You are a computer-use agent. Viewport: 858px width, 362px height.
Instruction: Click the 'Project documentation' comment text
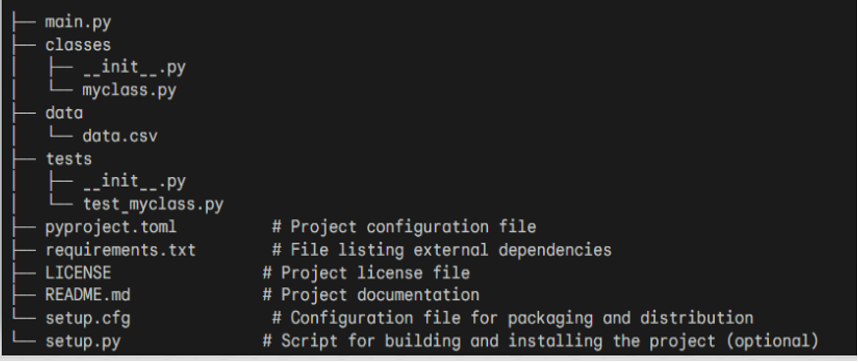click(x=371, y=295)
